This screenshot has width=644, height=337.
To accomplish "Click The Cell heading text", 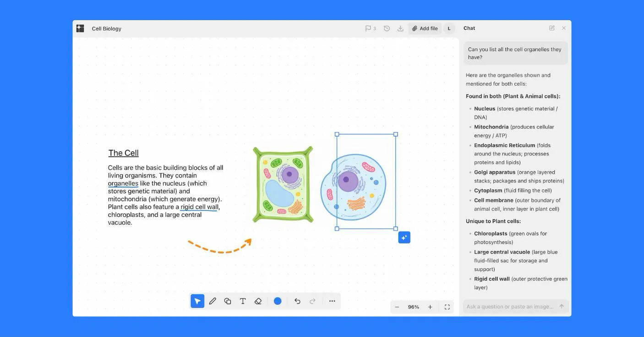I will (124, 153).
